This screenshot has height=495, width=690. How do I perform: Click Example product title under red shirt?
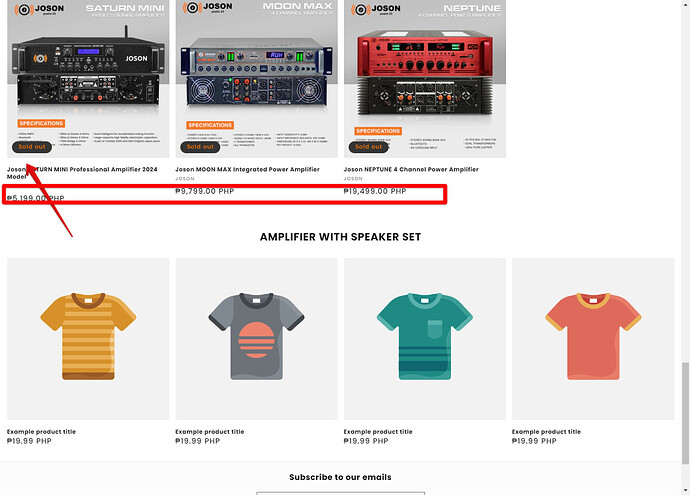[x=546, y=432]
